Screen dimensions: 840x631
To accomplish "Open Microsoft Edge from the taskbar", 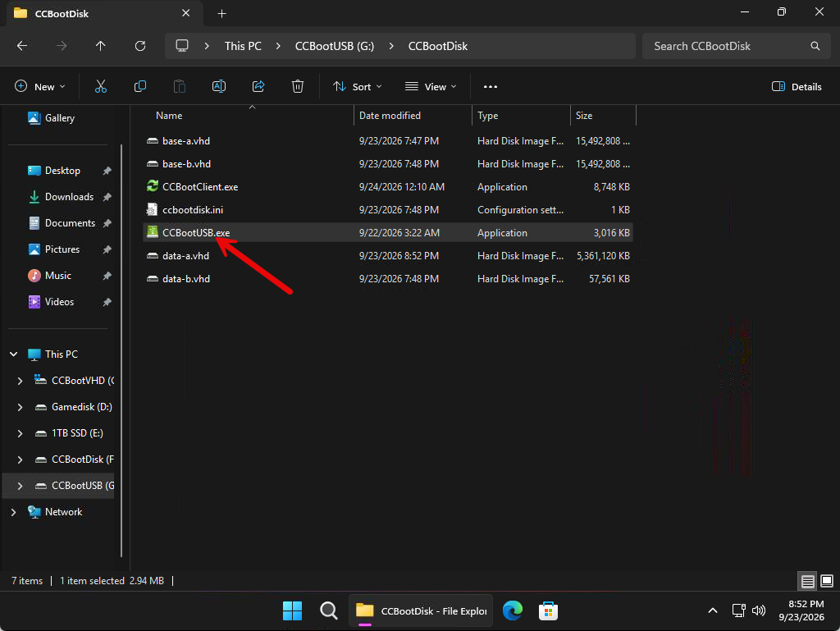I will [x=512, y=610].
